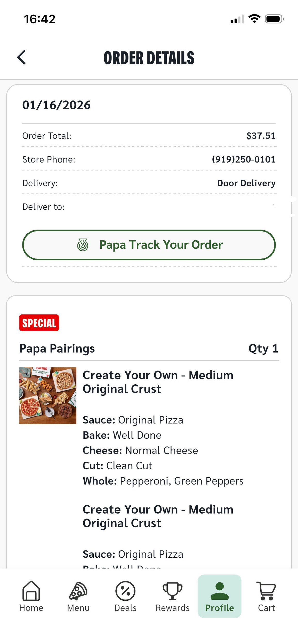This screenshot has height=644, width=298.
Task: Tap the order date 01/16/2026
Action: [x=56, y=105]
